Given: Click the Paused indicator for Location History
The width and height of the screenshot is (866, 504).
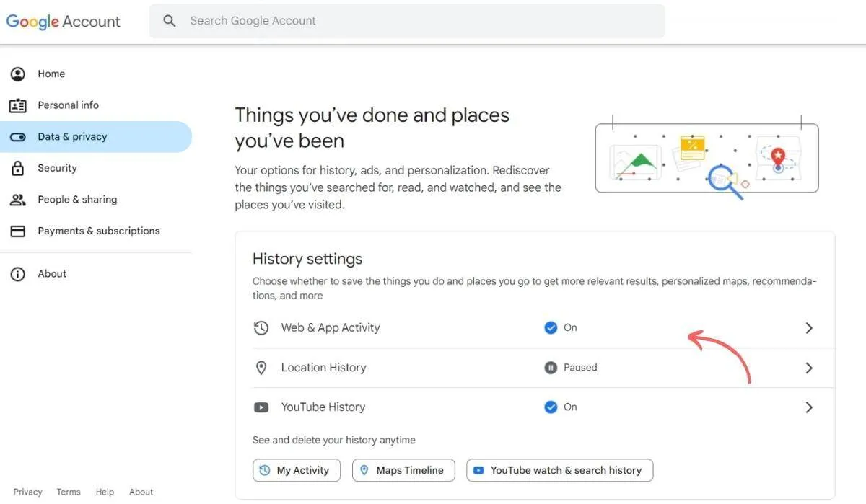Looking at the screenshot, I should pos(551,367).
